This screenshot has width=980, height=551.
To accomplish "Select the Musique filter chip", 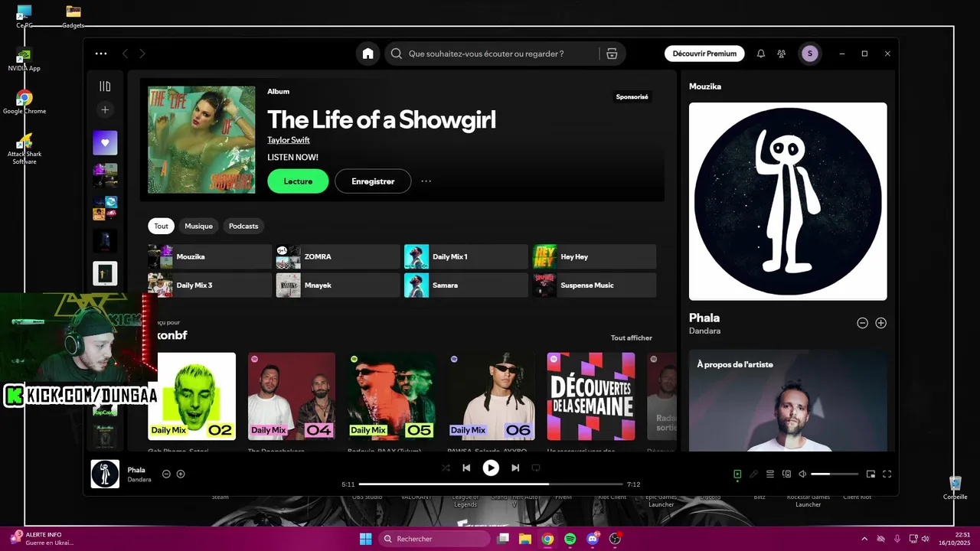I will click(x=198, y=226).
